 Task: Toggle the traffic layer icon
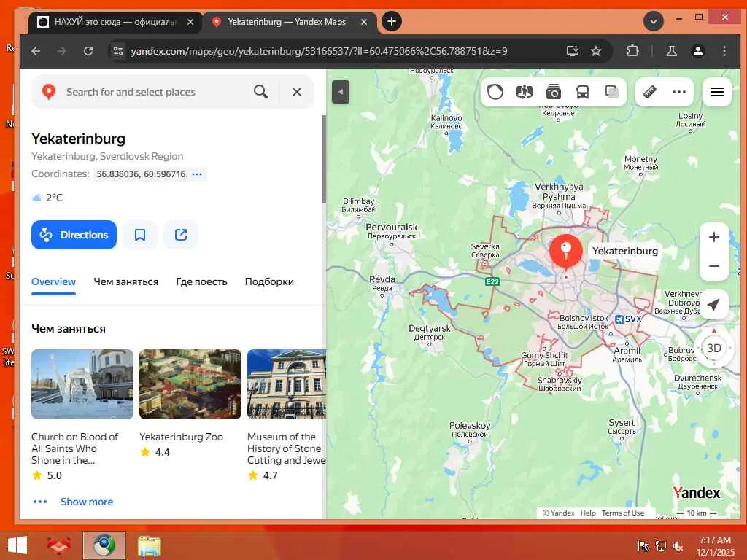pos(495,91)
